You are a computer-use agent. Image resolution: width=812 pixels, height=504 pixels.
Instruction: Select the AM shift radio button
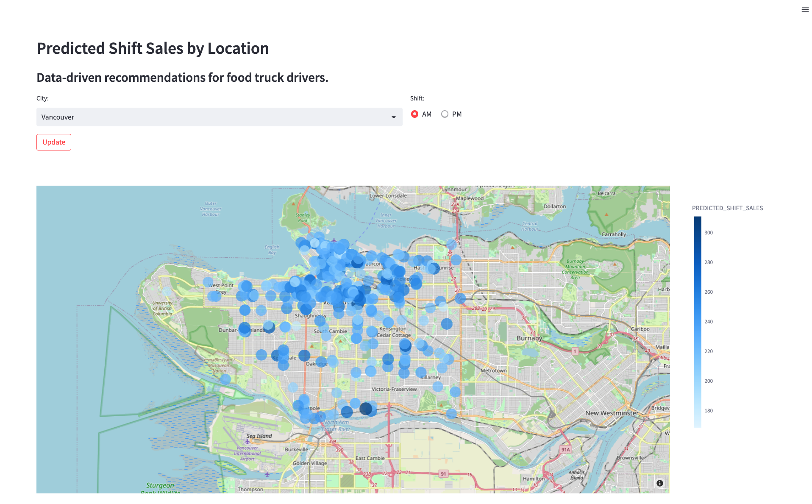pos(415,114)
